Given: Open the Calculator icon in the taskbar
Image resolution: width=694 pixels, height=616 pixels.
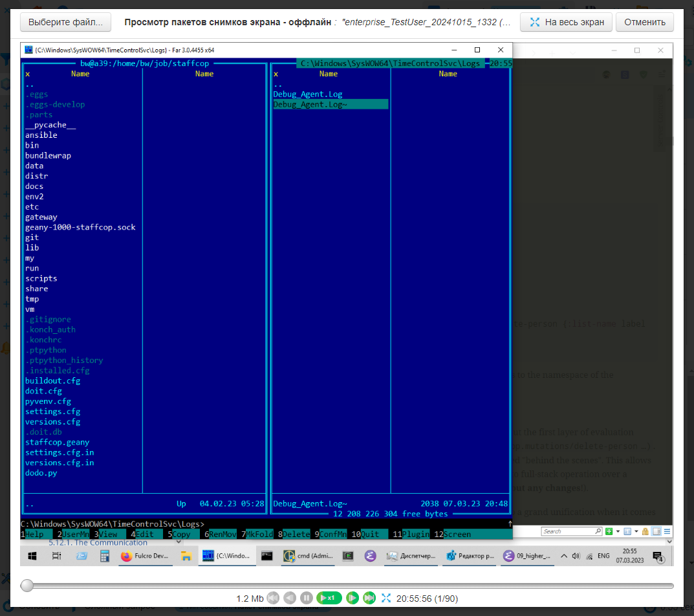Looking at the screenshot, I should (x=104, y=556).
